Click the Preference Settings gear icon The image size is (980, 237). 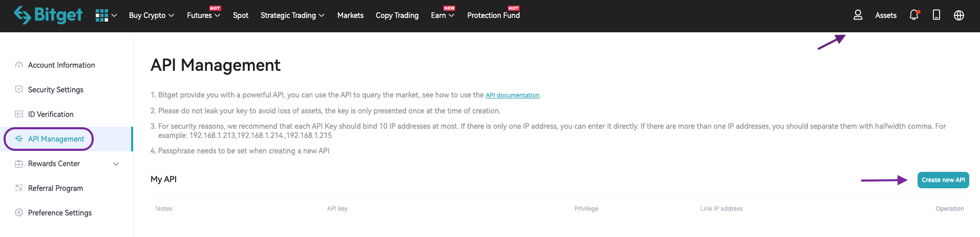click(19, 212)
